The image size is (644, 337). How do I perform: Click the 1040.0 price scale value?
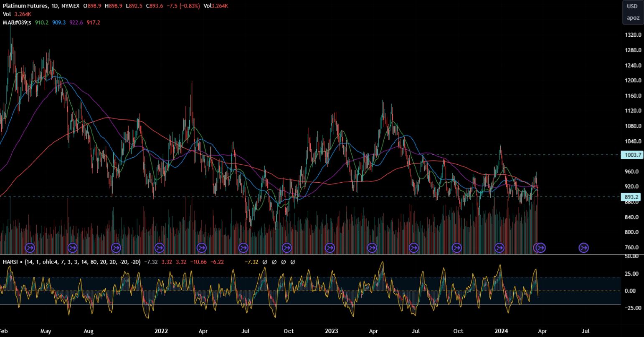(x=634, y=141)
